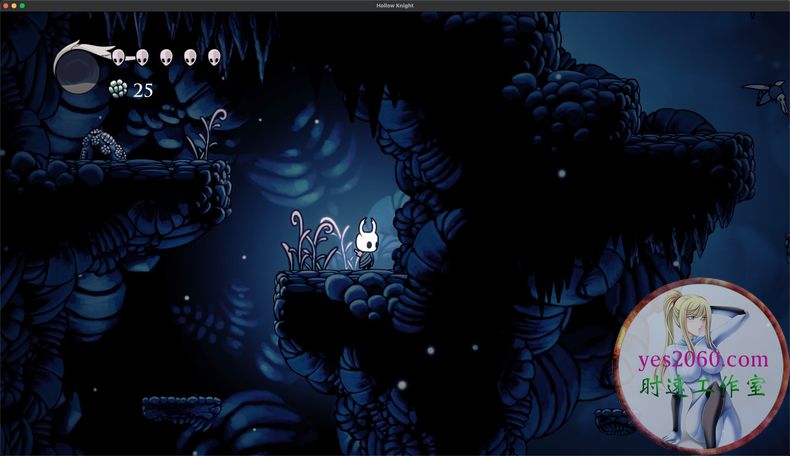This screenshot has height=456, width=790.
Task: Click the small floating platform at bottom left
Action: coord(181,407)
